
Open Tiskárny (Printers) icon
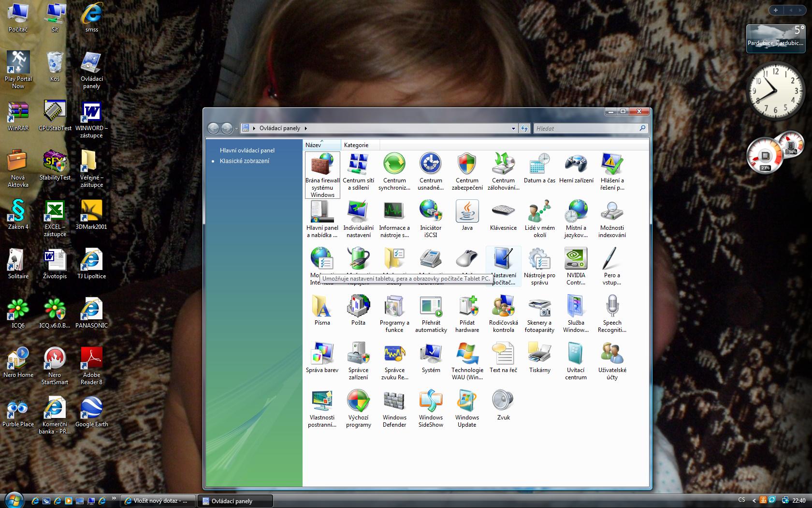click(539, 354)
